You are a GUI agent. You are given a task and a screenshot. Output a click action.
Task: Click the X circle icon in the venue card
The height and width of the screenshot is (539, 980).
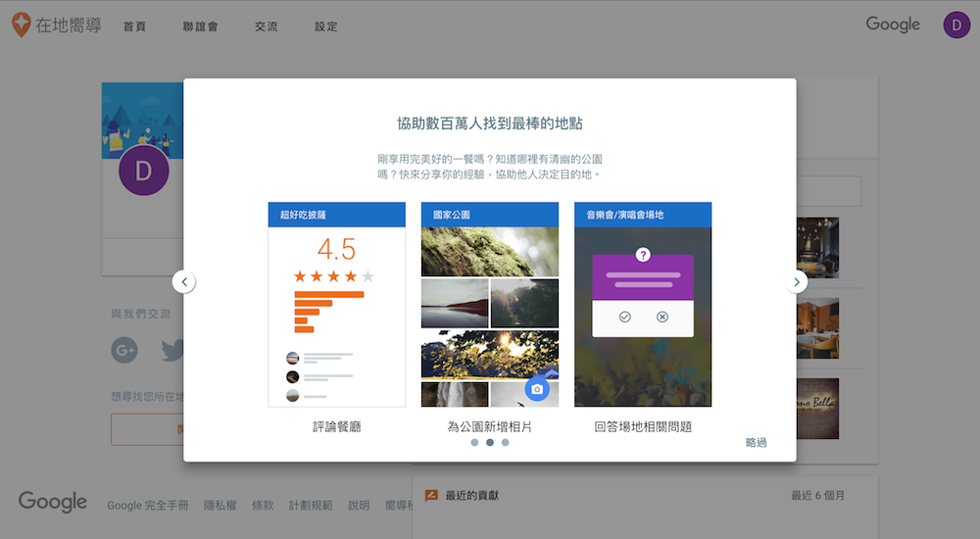pyautogui.click(x=662, y=317)
